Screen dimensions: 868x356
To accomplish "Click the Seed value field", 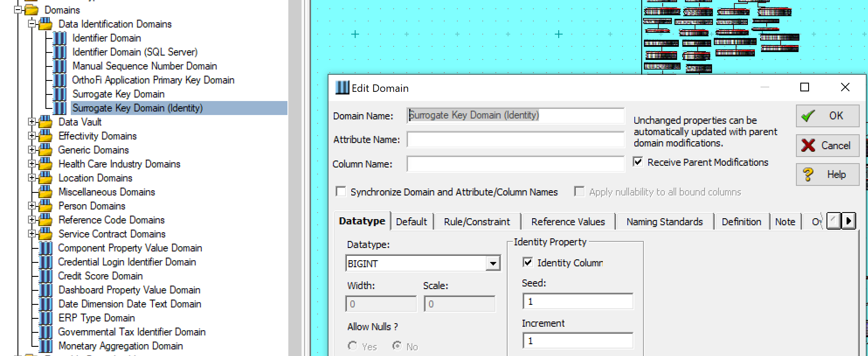I will 578,301.
